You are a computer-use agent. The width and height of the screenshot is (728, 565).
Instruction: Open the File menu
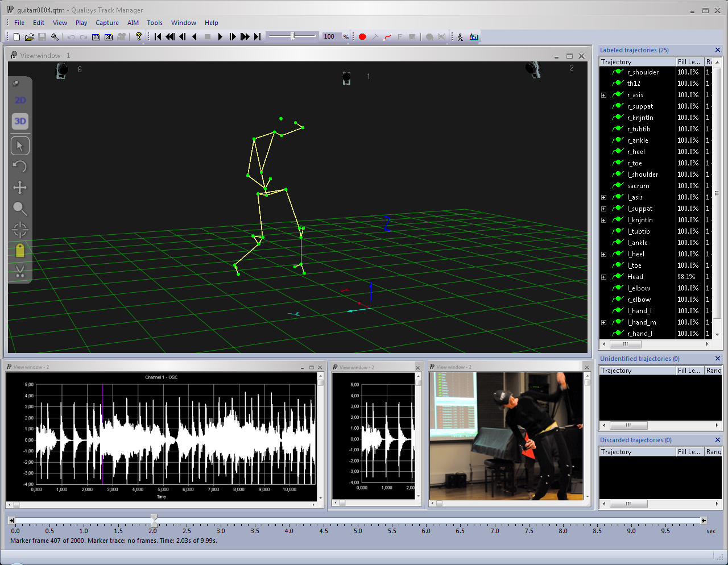(x=19, y=23)
